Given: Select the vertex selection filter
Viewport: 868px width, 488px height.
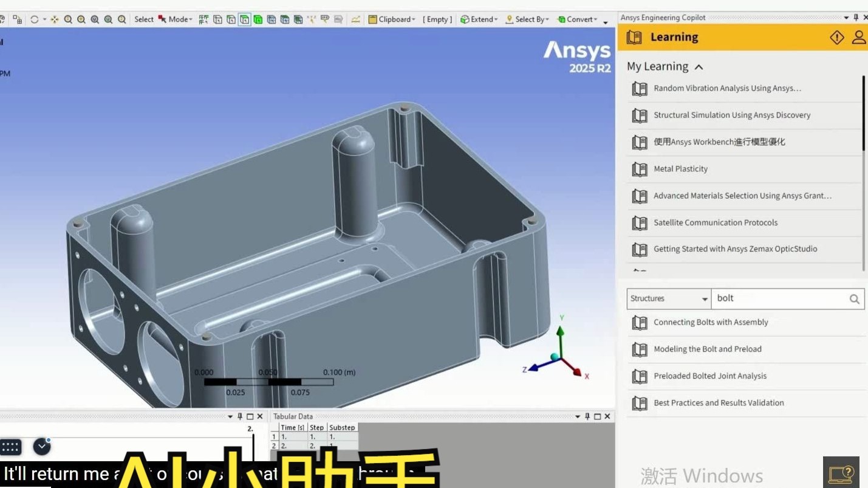Looking at the screenshot, I should pyautogui.click(x=218, y=19).
